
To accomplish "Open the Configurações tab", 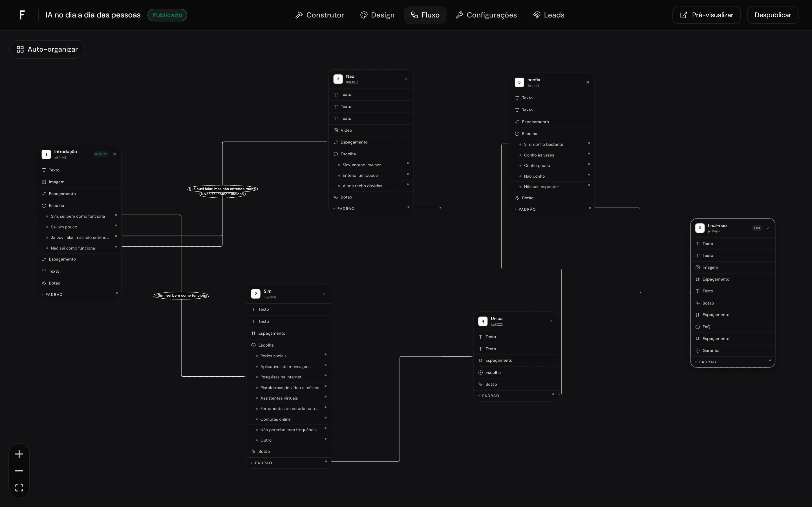I will [486, 15].
